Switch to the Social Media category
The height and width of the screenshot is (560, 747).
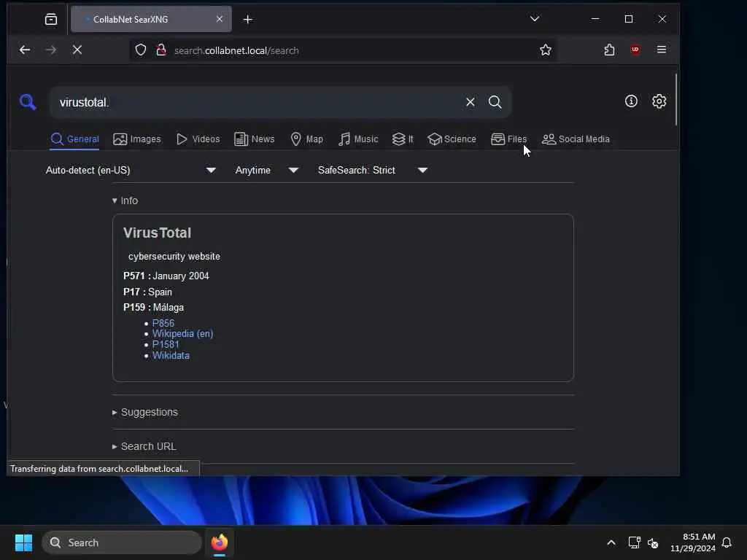(x=576, y=139)
